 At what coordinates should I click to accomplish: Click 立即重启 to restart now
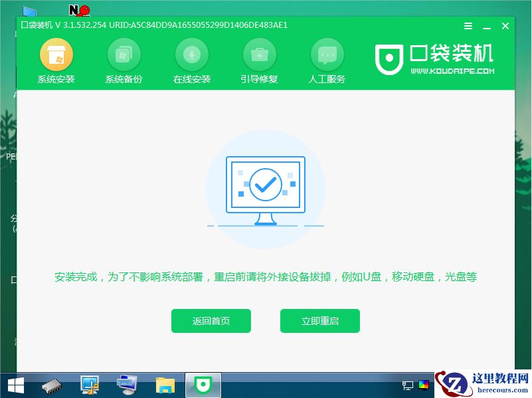319,320
